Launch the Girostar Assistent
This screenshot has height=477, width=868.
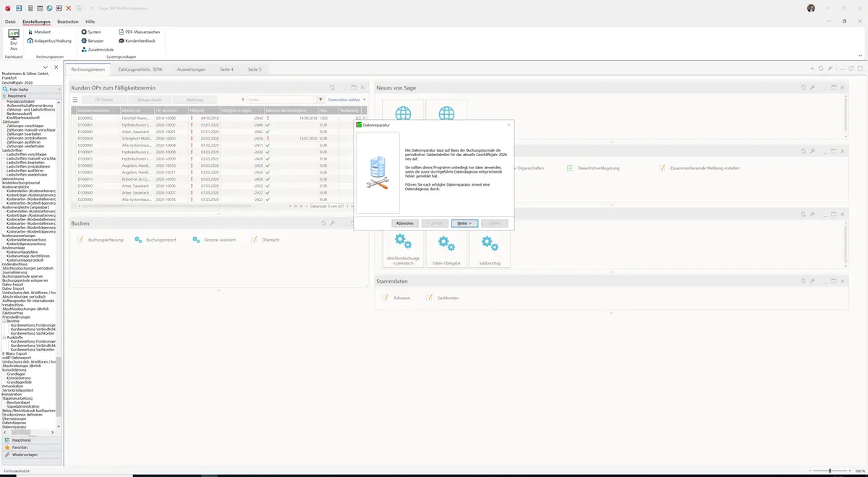click(214, 239)
